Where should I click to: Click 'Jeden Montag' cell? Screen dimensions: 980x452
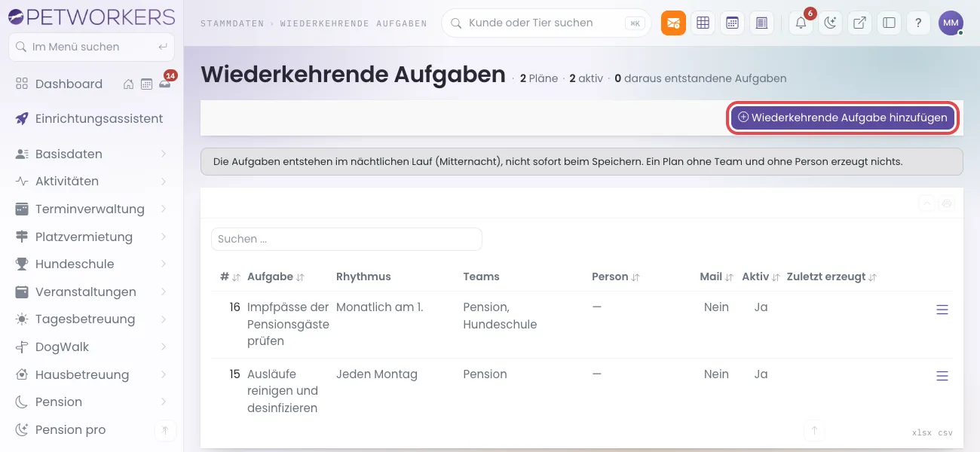[x=376, y=374]
